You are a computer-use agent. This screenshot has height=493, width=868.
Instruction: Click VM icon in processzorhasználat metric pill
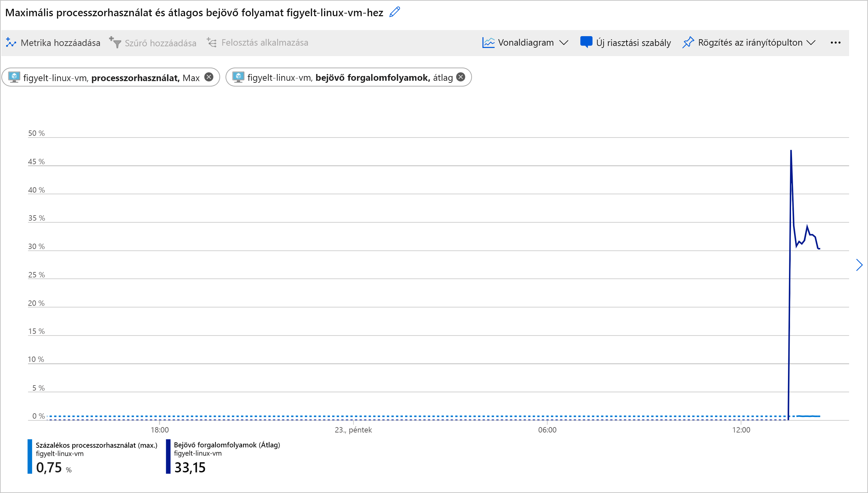[x=14, y=77]
